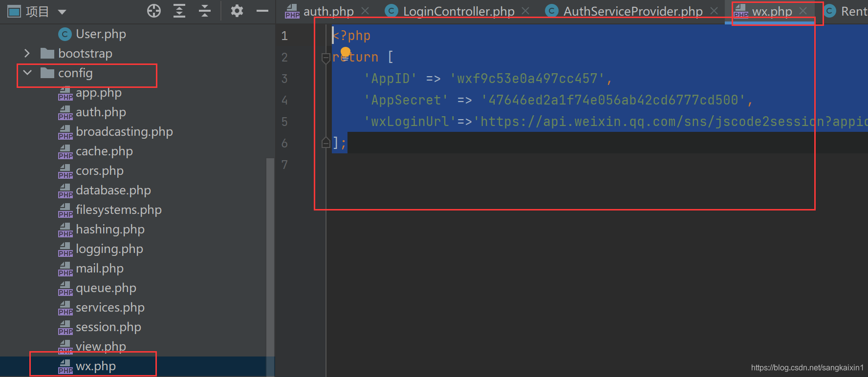Screen dimensions: 868x377
Task: Click the PHP icon on auth.php tab
Action: [x=292, y=11]
